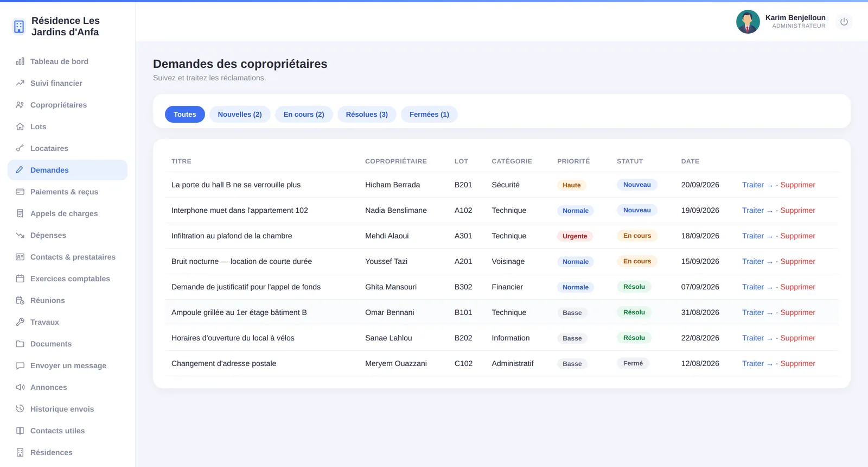Screen dimensions: 868x467
Task: Supprimer the hall B door request
Action: click(797, 185)
